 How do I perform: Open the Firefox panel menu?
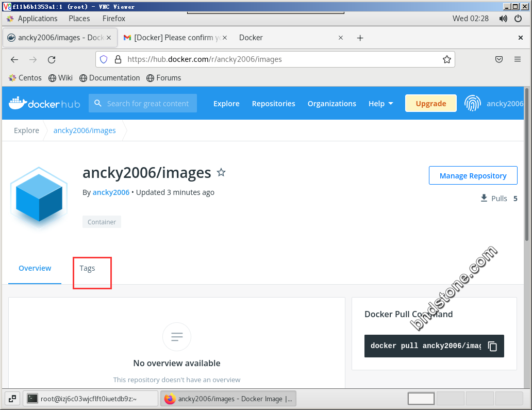113,19
